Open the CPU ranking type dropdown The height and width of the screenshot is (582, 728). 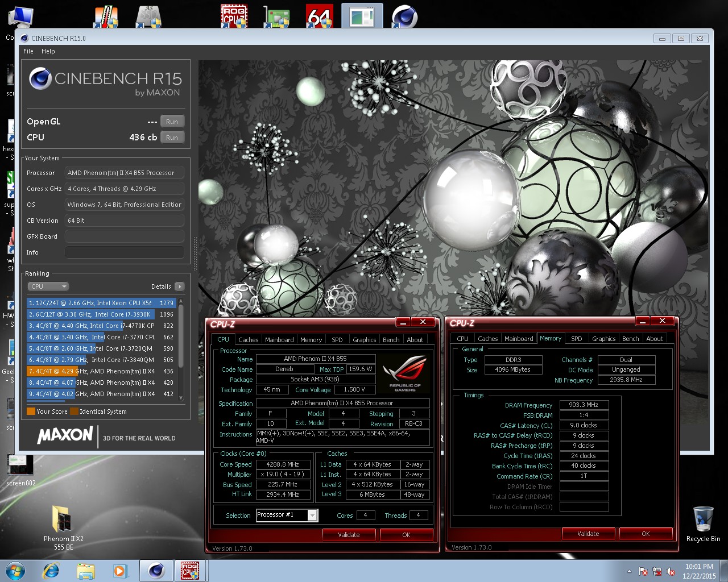pos(48,286)
